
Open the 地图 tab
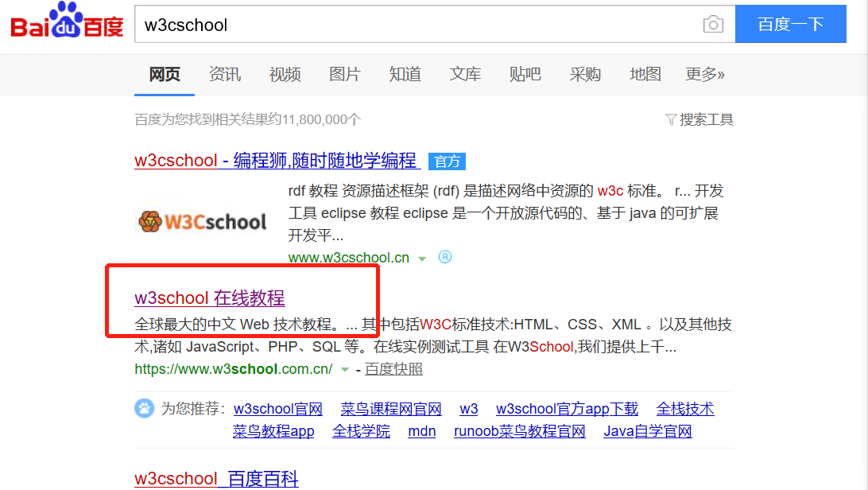[645, 74]
